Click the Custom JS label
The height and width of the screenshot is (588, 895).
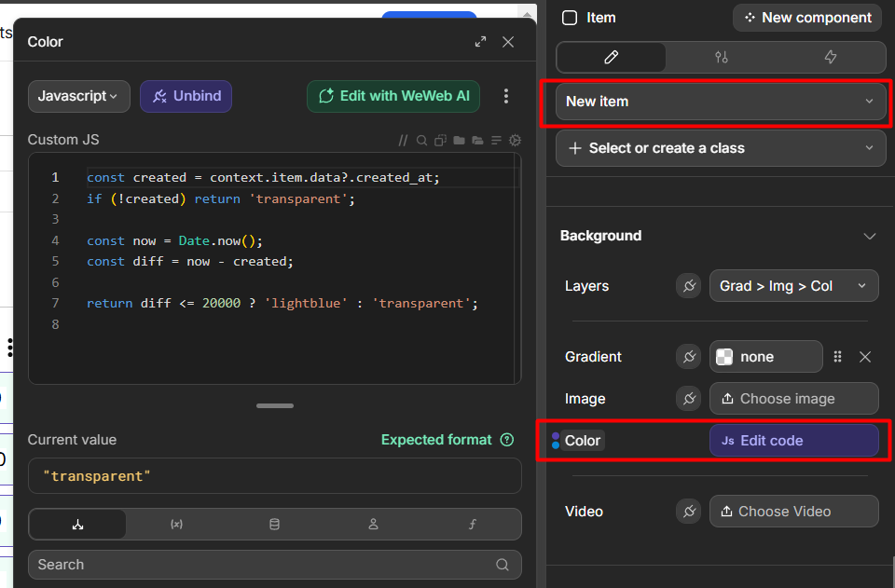click(63, 140)
